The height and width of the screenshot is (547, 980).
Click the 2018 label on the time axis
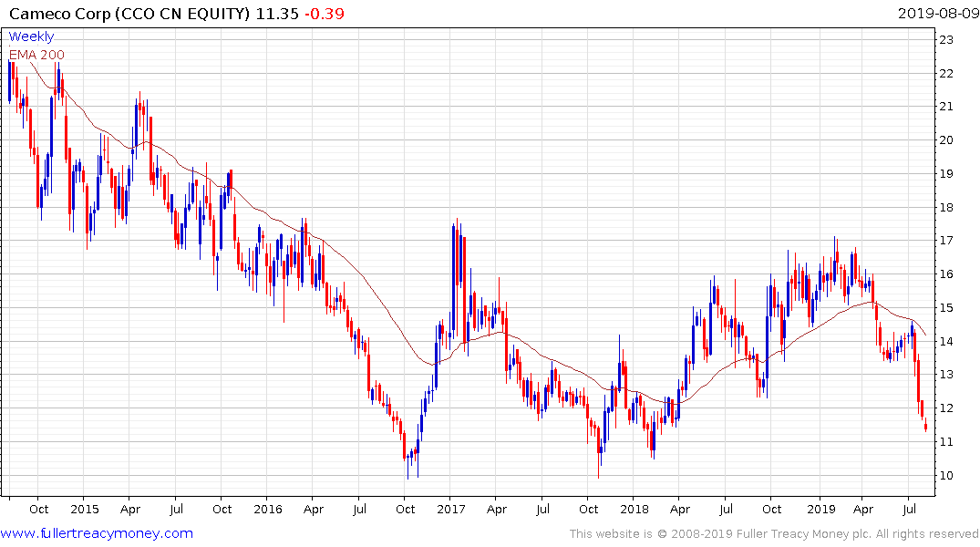[x=634, y=509]
